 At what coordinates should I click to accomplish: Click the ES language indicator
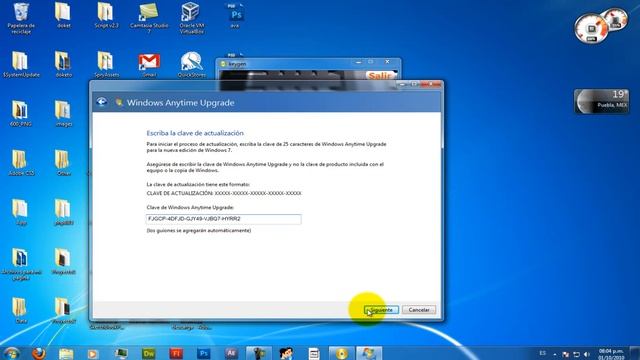pos(542,353)
